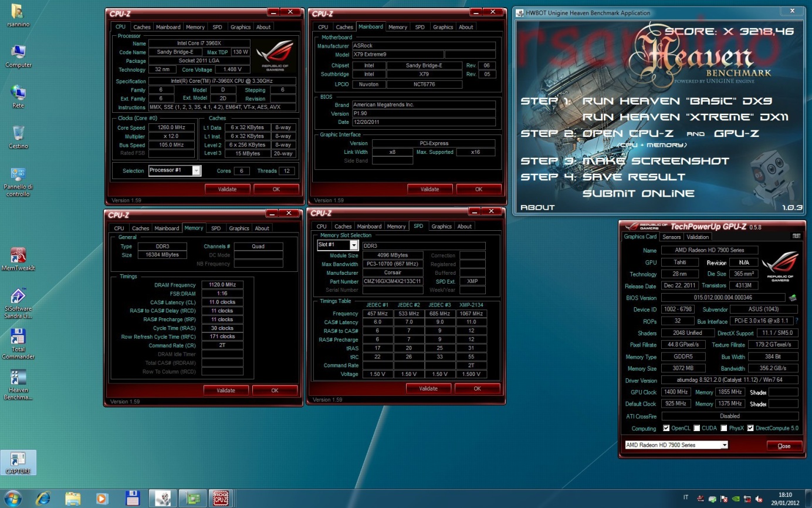
Task: Toggle the CUDA checkbox in GPU-Z
Action: coord(696,428)
